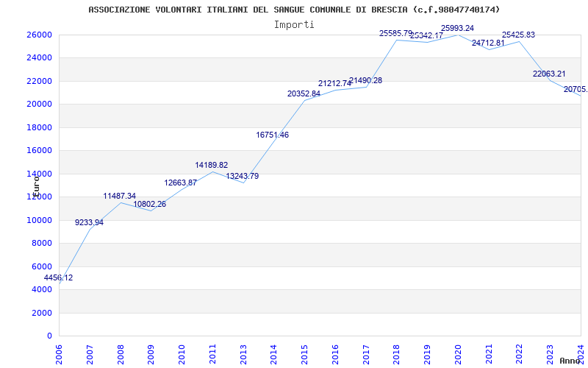Click the data label 25993.24
The height and width of the screenshot is (368, 588).
(x=457, y=28)
